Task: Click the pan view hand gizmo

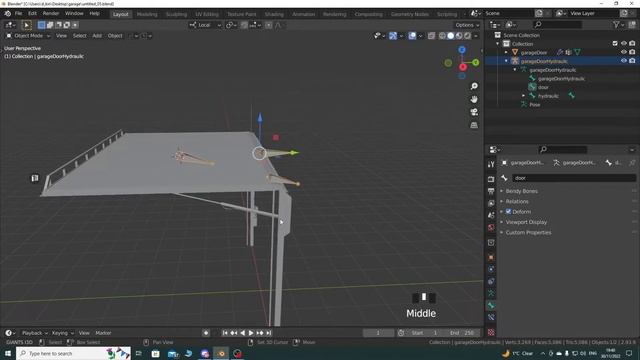Action: pyautogui.click(x=474, y=99)
